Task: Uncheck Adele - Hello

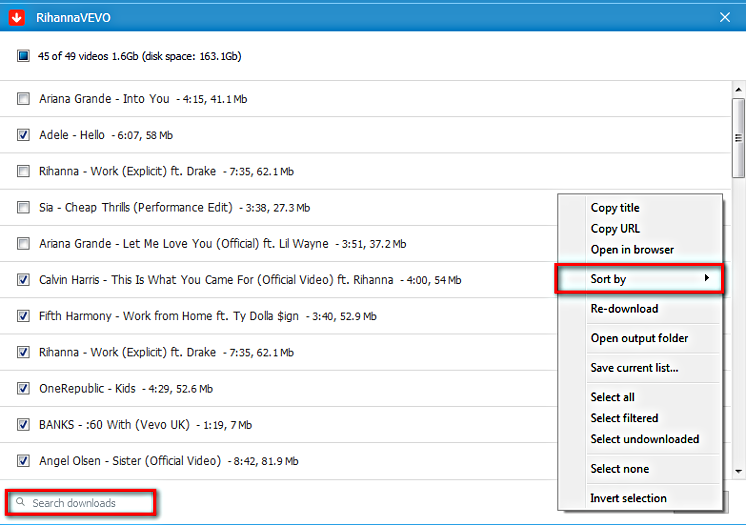Action: [x=23, y=135]
